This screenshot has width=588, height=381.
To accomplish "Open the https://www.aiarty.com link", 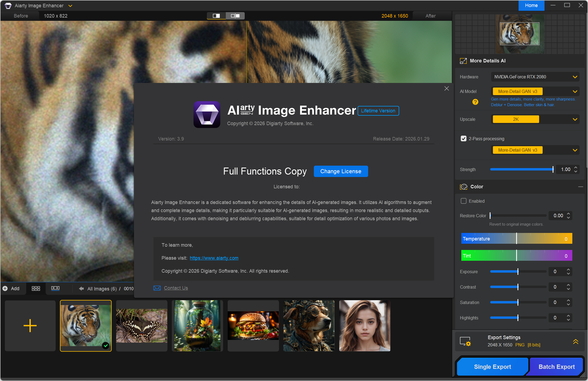I will click(x=214, y=258).
